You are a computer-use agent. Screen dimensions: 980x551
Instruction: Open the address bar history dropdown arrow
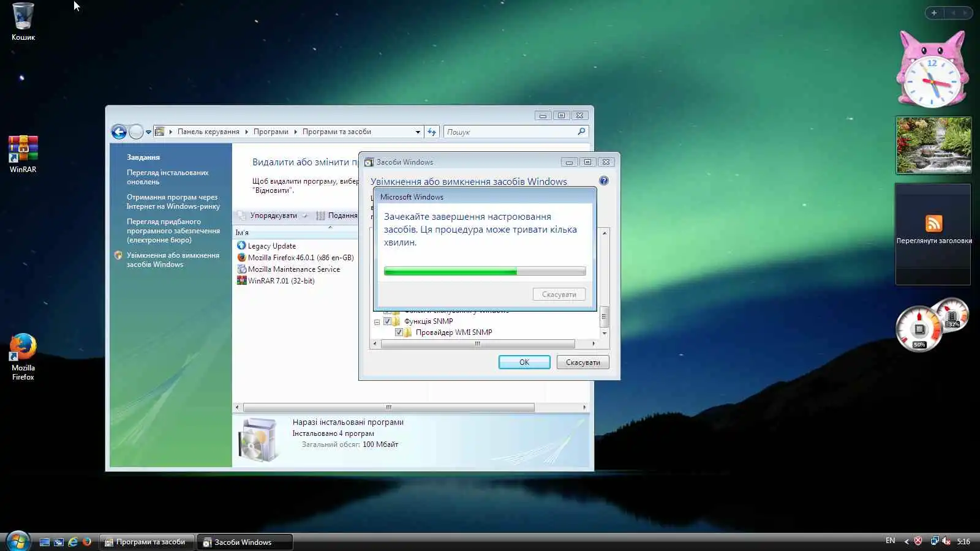pyautogui.click(x=418, y=132)
